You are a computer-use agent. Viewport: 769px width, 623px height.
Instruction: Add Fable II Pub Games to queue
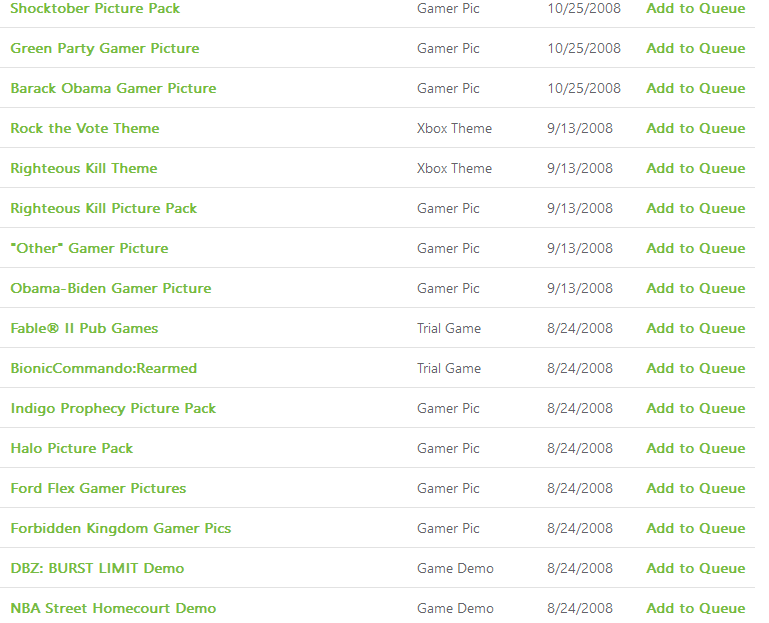[695, 328]
